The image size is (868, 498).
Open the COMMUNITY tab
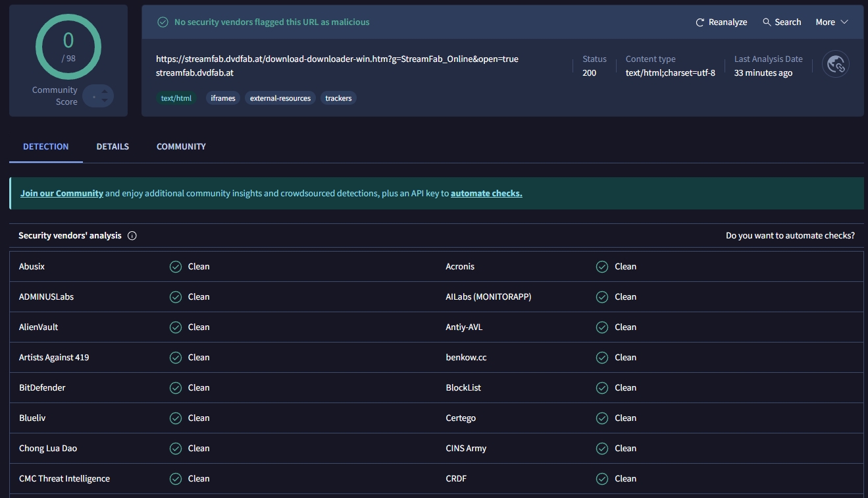[x=180, y=146]
